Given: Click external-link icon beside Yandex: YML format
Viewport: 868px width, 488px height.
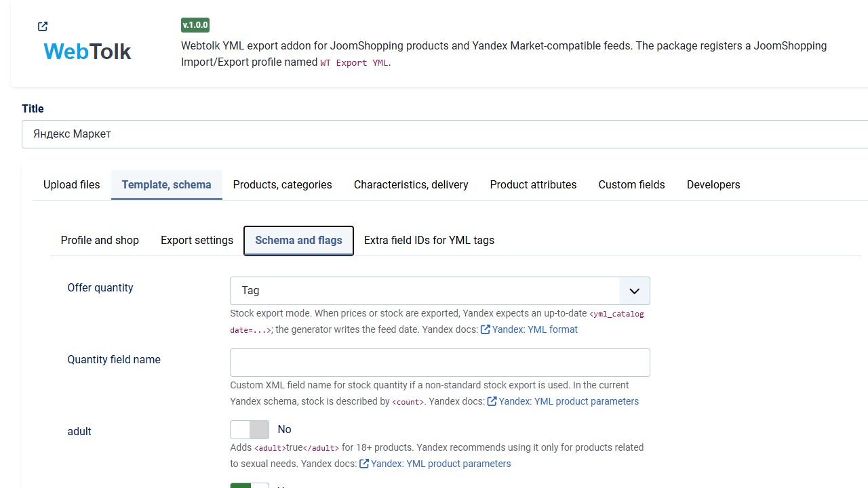Looking at the screenshot, I should click(486, 329).
